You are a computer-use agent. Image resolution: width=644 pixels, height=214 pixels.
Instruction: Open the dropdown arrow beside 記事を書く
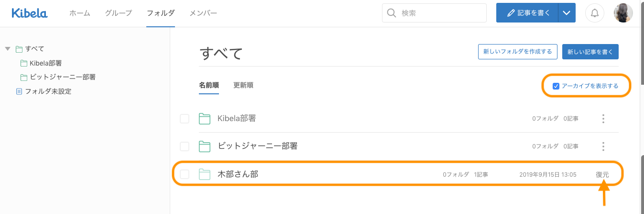point(567,13)
